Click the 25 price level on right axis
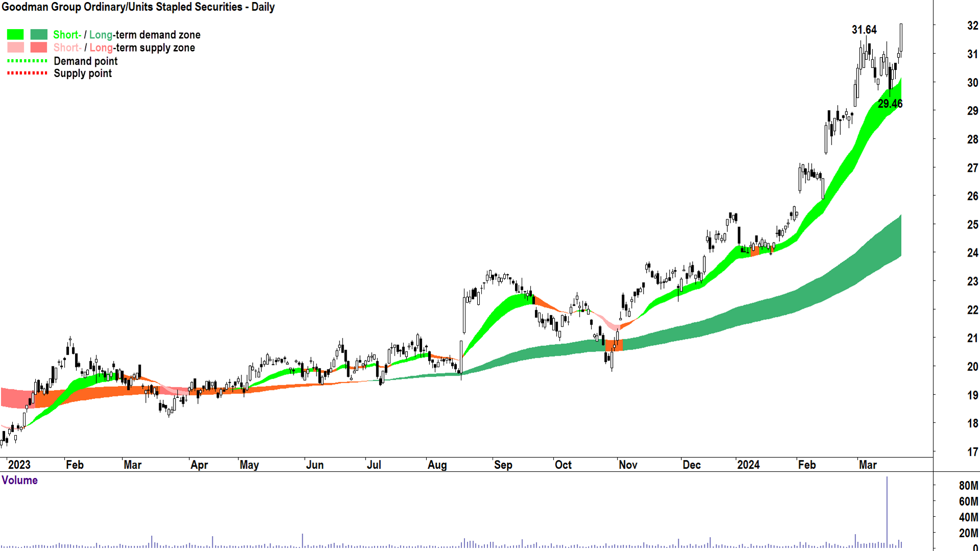 [972, 224]
